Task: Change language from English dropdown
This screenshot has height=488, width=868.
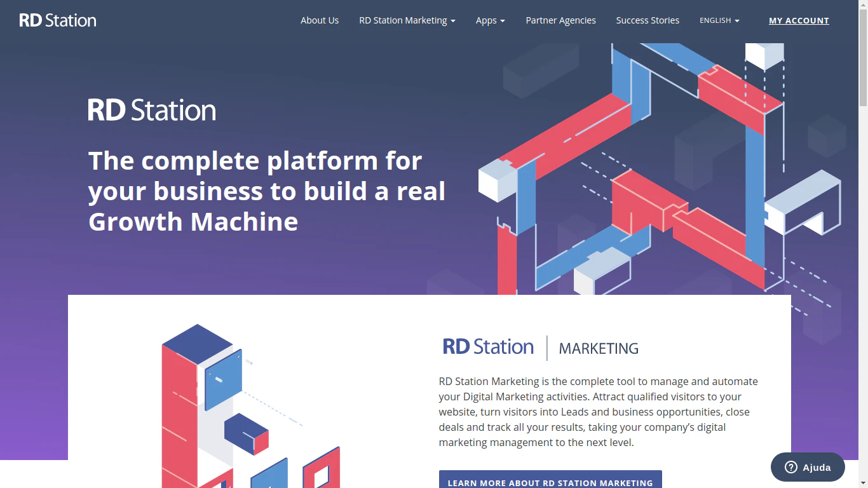Action: (719, 20)
